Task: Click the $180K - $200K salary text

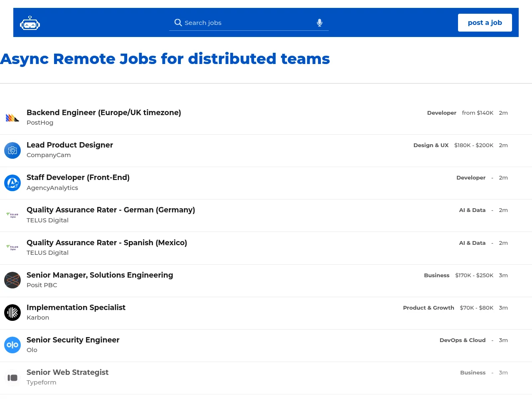Action: pyautogui.click(x=474, y=145)
